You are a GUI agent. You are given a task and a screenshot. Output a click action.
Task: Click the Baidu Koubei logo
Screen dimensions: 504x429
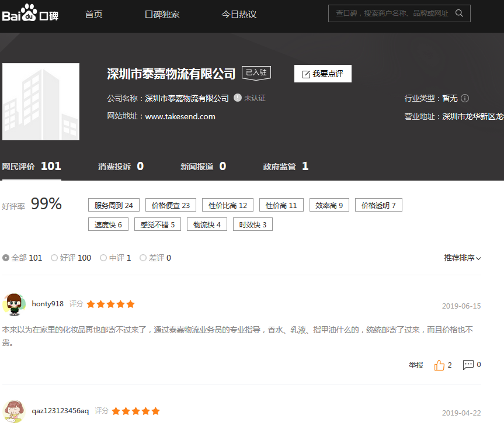click(x=30, y=13)
